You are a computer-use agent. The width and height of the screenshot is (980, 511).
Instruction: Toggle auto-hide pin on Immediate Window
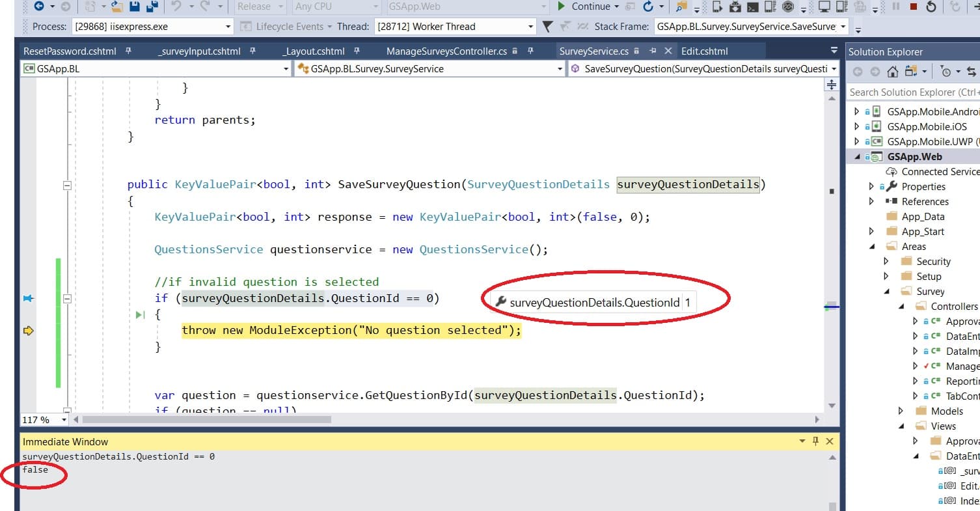coord(815,441)
